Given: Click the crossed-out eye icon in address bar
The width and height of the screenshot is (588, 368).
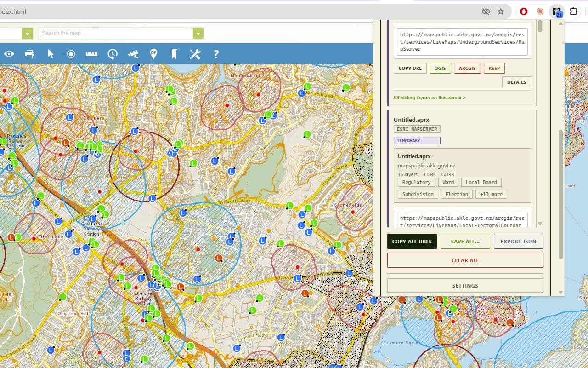Looking at the screenshot, I should [x=486, y=11].
